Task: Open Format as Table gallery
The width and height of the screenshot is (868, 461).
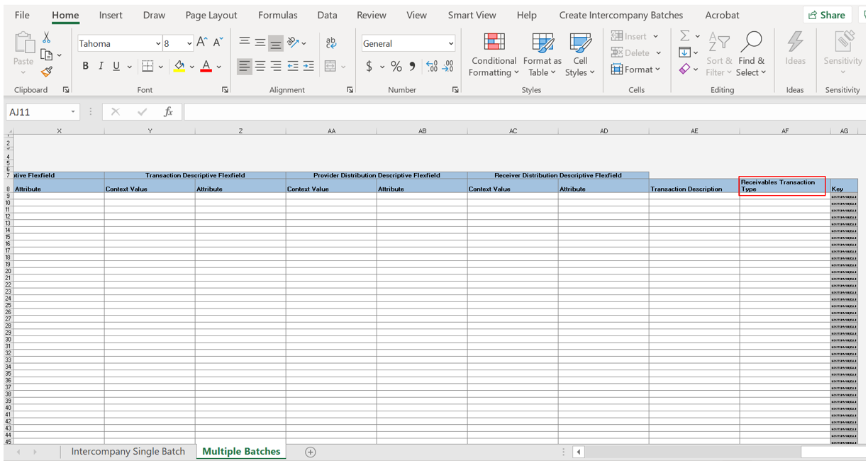Action: (x=542, y=55)
